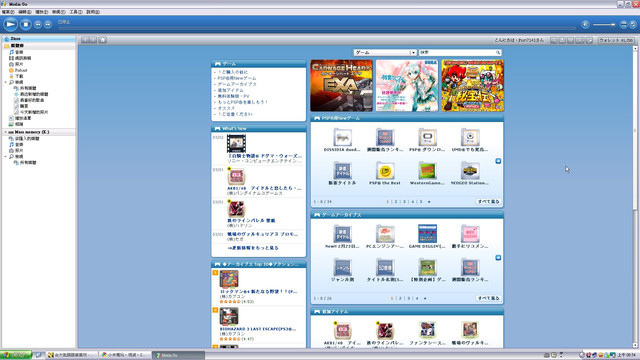Open the 播放(P) menu
The image size is (640, 360).
[x=42, y=12]
